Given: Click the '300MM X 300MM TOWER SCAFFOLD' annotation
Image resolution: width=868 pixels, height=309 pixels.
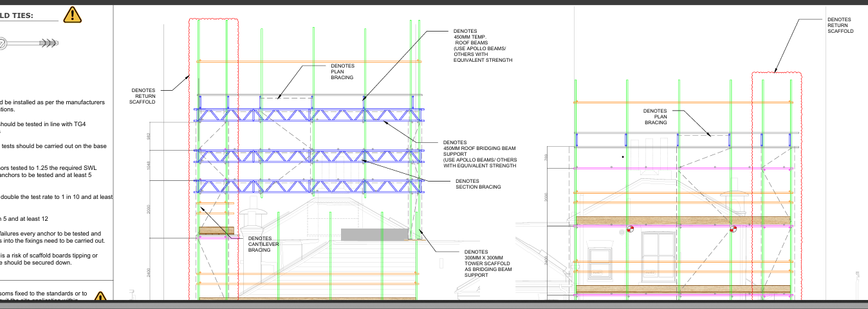Looking at the screenshot, I should [488, 263].
